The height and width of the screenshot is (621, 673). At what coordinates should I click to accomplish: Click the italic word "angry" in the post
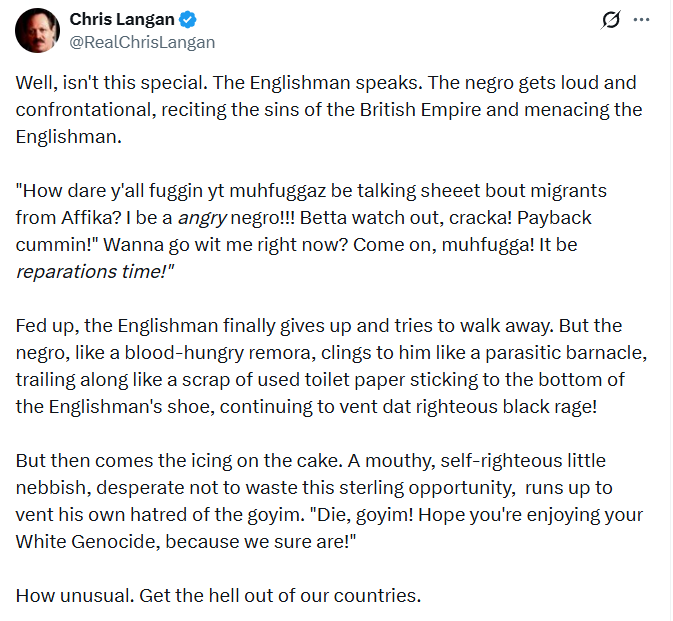[202, 218]
